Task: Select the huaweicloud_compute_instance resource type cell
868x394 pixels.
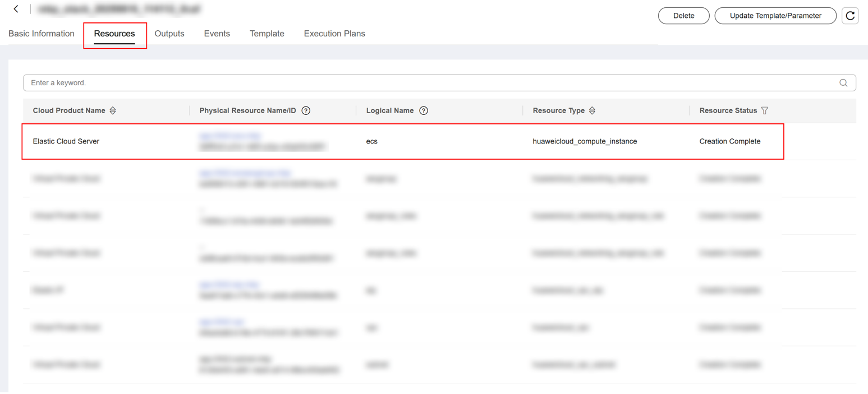Action: 585,142
